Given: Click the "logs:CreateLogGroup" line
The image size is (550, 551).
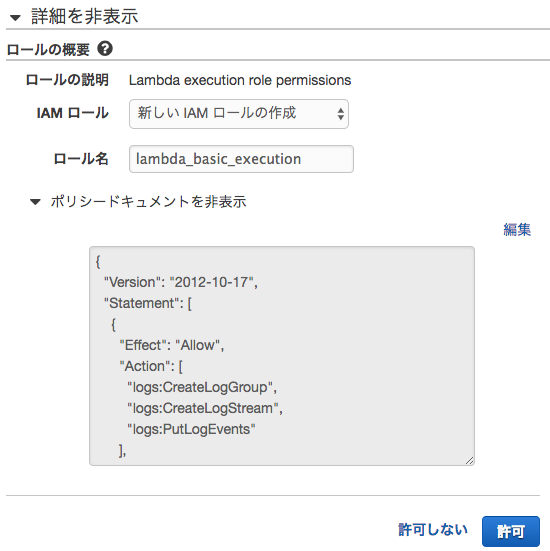Looking at the screenshot, I should (202, 388).
